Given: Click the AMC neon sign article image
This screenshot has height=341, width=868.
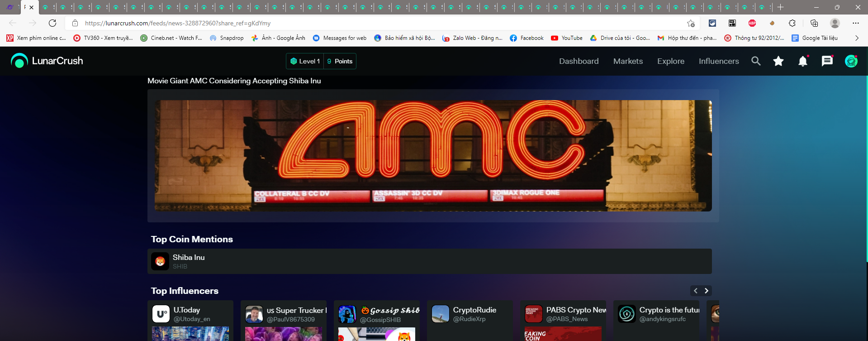Looking at the screenshot, I should coord(433,156).
